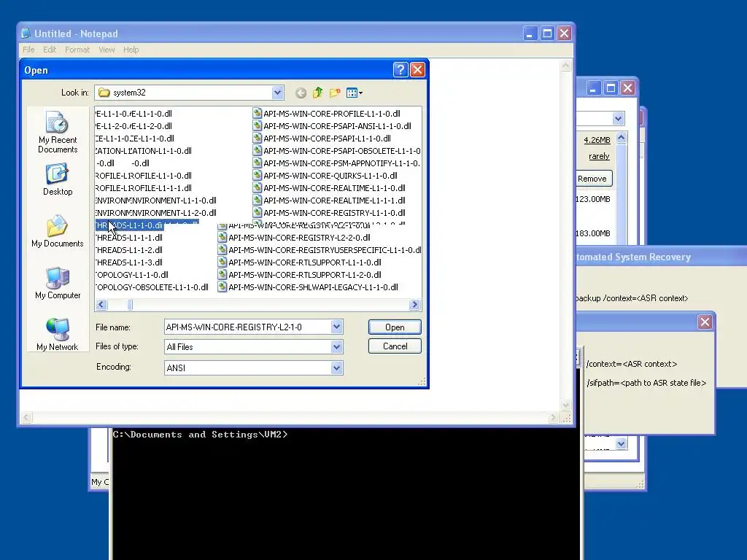Select API-MS-WIN-CORE-PROFILE-L1-1-0.dll file
This screenshot has height=560, width=747.
pos(326,114)
